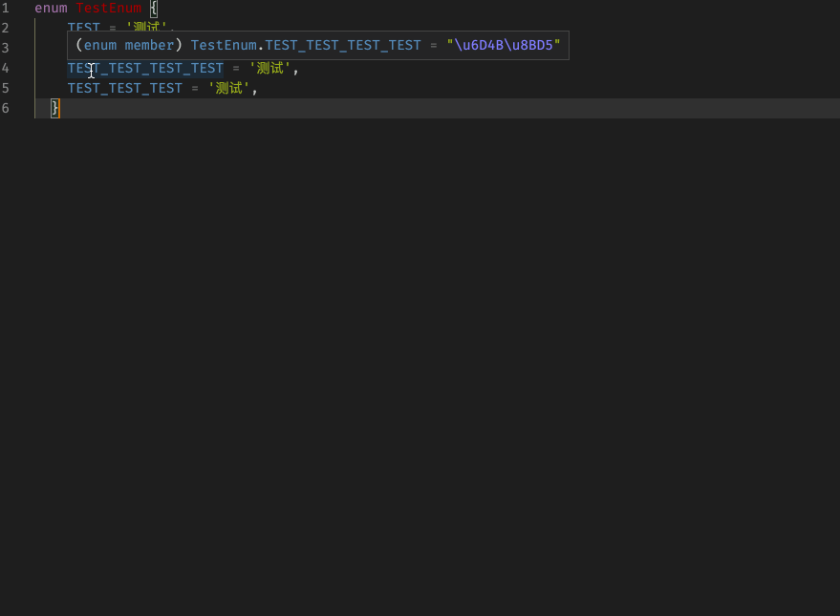
Task: Click the '测试' string value on line 4
Action: point(270,69)
